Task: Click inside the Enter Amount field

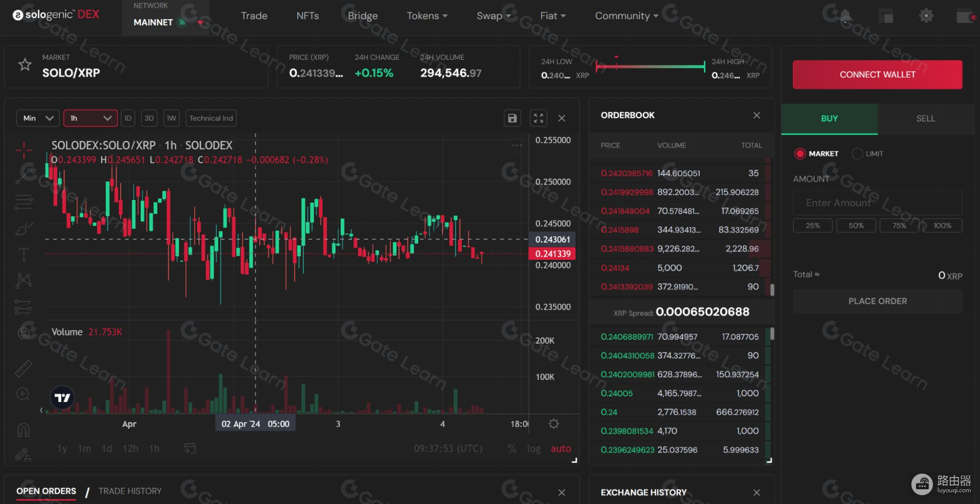Action: pyautogui.click(x=878, y=202)
